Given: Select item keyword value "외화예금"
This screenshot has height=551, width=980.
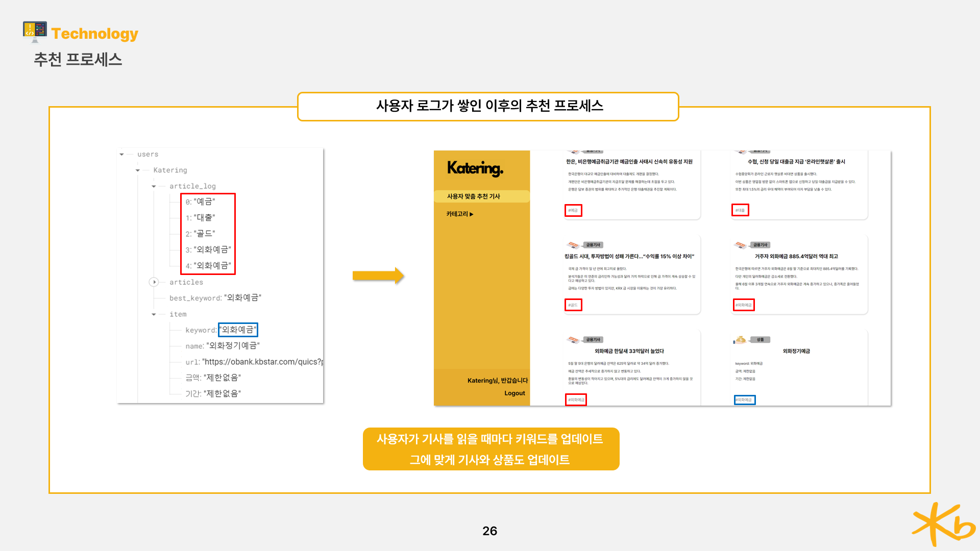Looking at the screenshot, I should [238, 330].
